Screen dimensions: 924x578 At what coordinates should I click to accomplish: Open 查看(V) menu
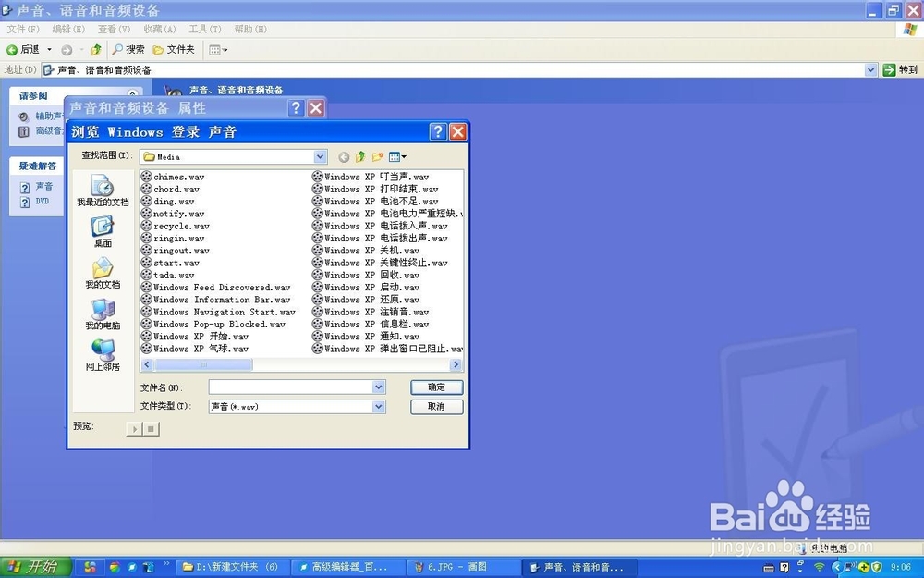[x=114, y=29]
